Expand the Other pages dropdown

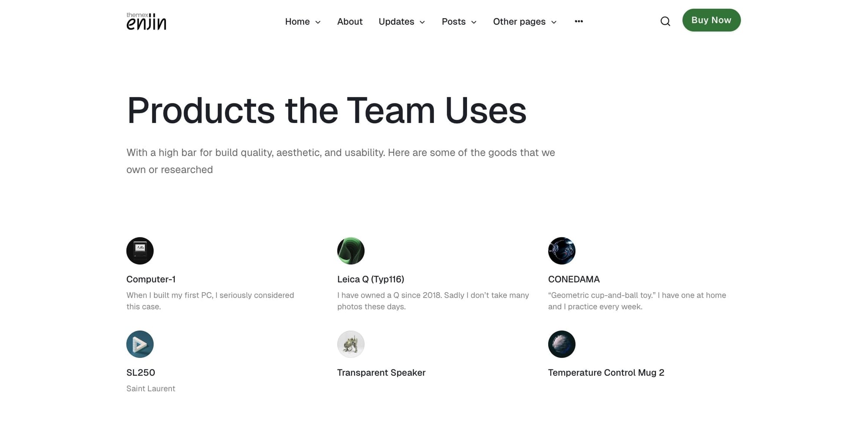(553, 22)
